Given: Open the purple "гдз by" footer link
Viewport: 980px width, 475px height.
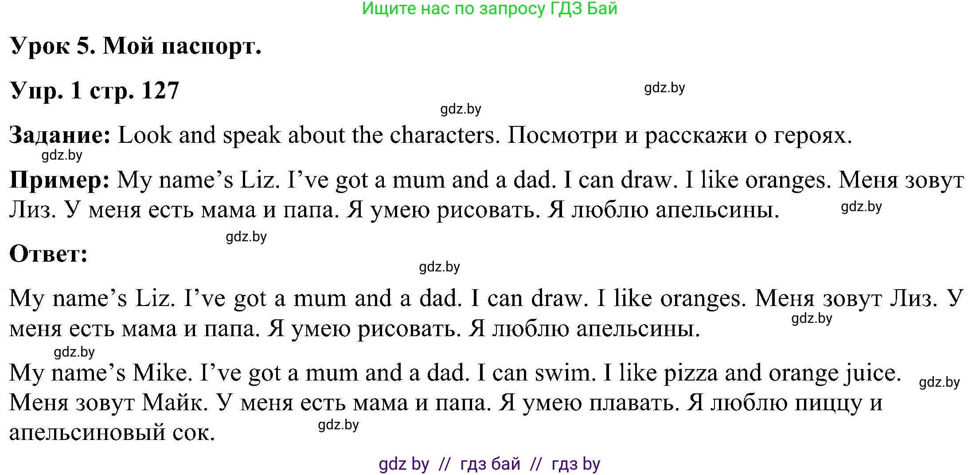Looking at the screenshot, I should 575,464.
